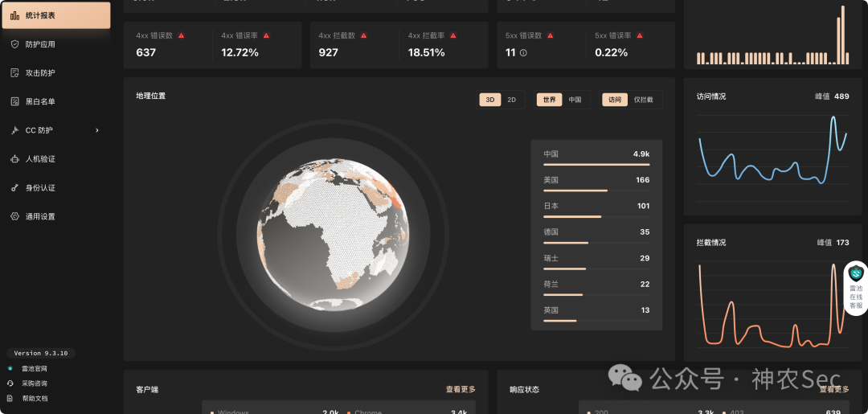Viewport: 868px width, 414px height.
Task: Click the warning triangle beside 4xx 错误数
Action: 181,35
